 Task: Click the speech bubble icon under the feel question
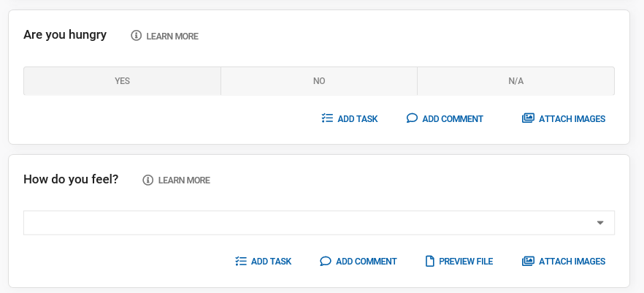click(x=326, y=261)
